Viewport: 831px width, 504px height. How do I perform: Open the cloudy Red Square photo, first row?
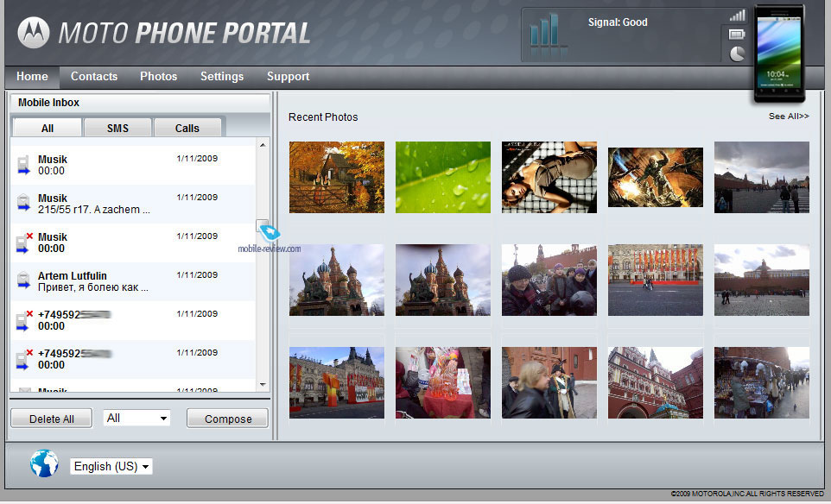pos(762,178)
